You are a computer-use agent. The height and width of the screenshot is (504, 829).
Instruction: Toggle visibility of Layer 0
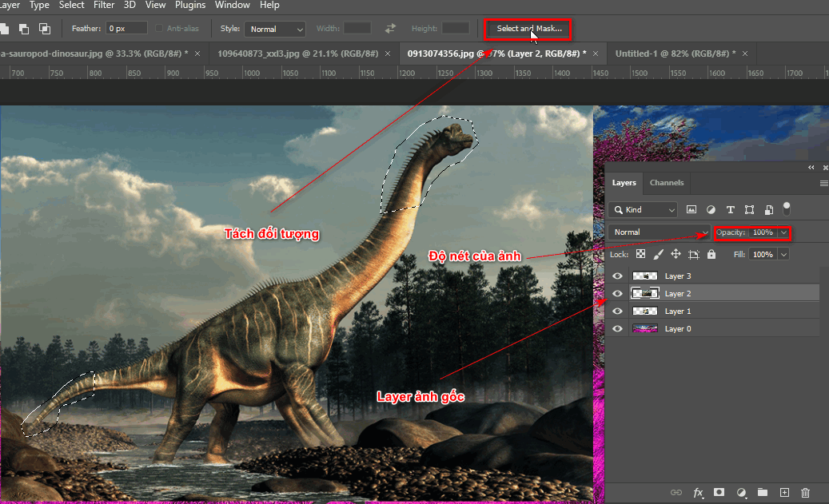[x=616, y=328]
